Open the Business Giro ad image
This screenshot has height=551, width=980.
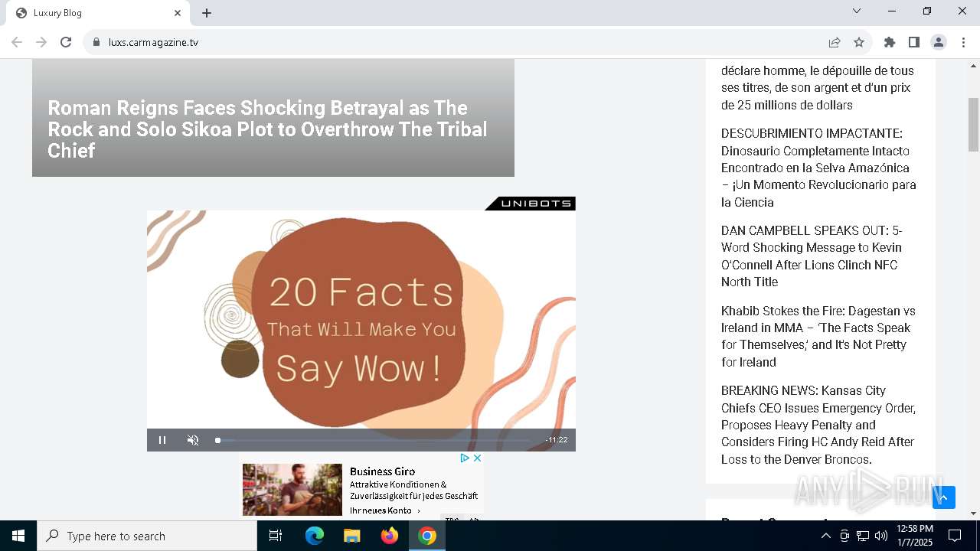click(292, 490)
